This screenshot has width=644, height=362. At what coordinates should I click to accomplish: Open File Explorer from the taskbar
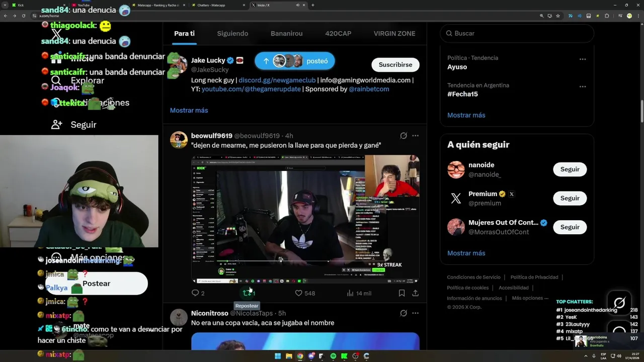(289, 356)
